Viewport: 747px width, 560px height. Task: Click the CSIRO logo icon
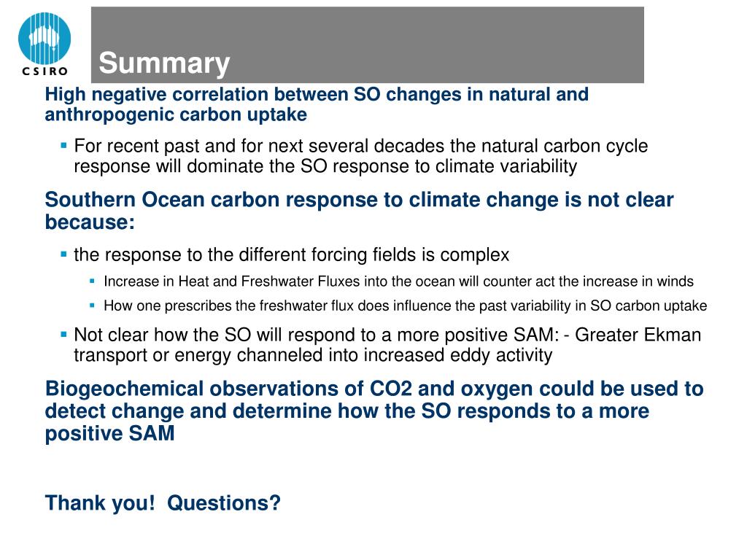(x=44, y=39)
